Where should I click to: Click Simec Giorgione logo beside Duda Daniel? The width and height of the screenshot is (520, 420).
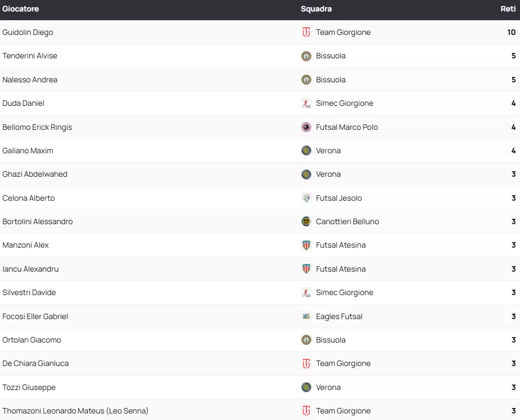point(306,103)
